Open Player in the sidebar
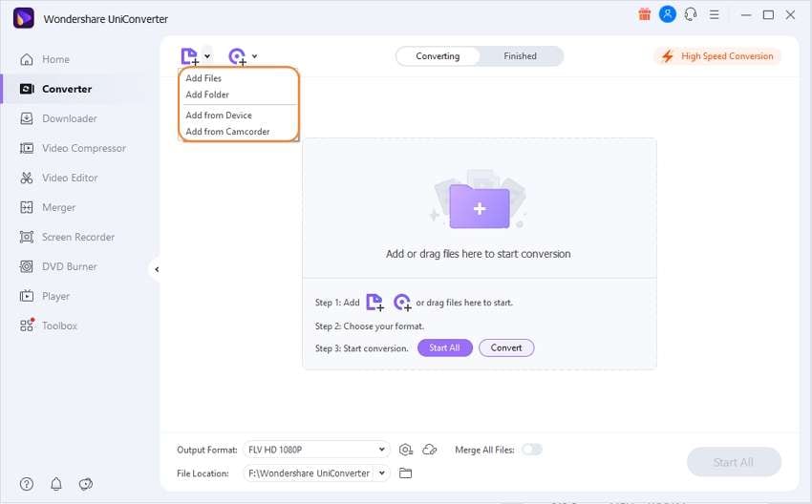 tap(45, 296)
